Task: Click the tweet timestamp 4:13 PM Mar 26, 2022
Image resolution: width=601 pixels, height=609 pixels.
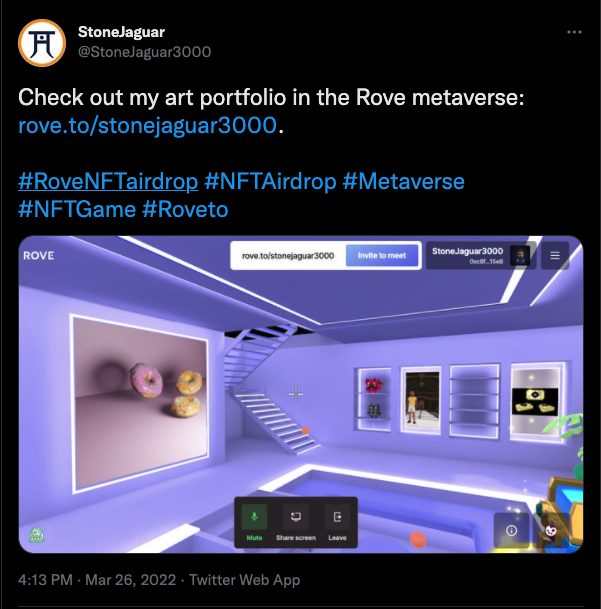Action: (97, 580)
